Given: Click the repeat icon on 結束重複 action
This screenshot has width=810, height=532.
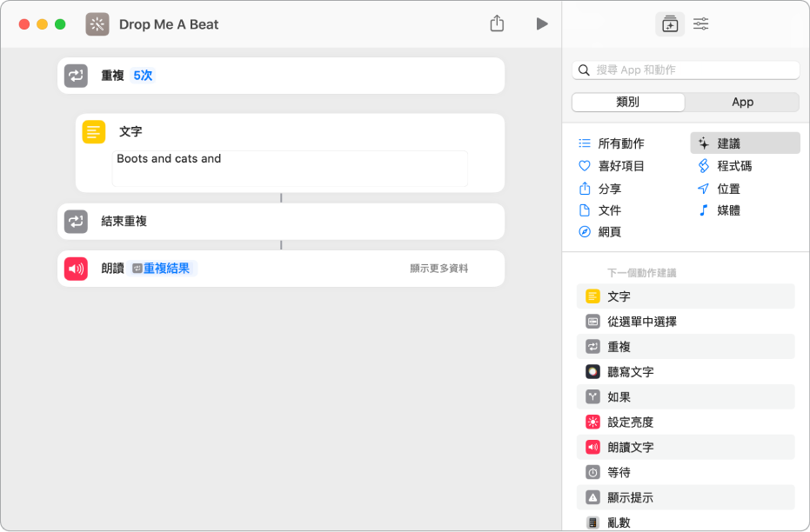Looking at the screenshot, I should [76, 222].
